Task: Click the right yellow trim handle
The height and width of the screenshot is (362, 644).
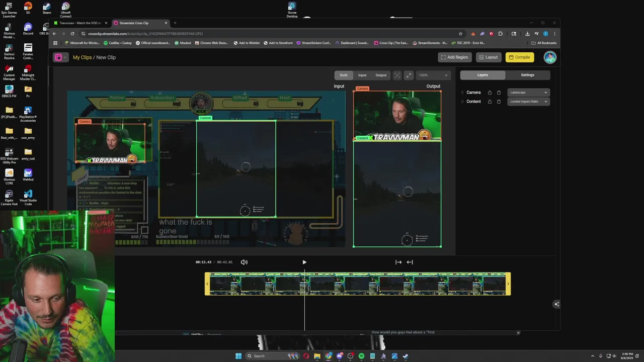Action: (x=508, y=284)
